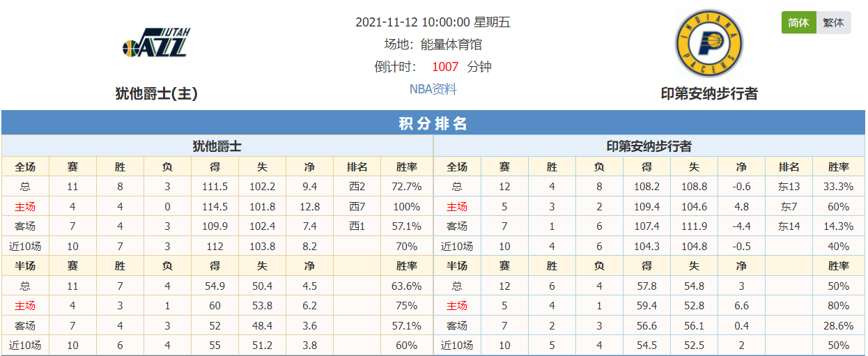
Task: Click Jazz 全场 column header
Action: [x=25, y=167]
